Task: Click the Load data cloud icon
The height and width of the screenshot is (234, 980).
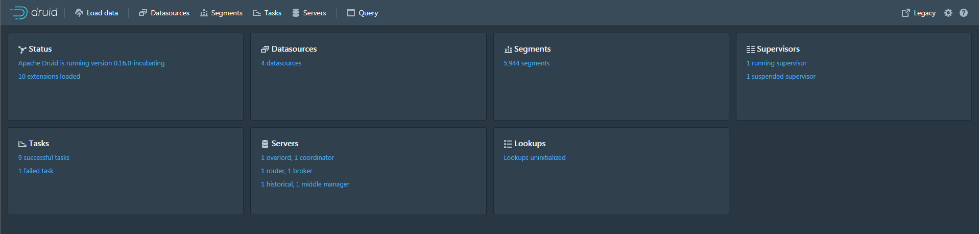Action: (x=79, y=13)
